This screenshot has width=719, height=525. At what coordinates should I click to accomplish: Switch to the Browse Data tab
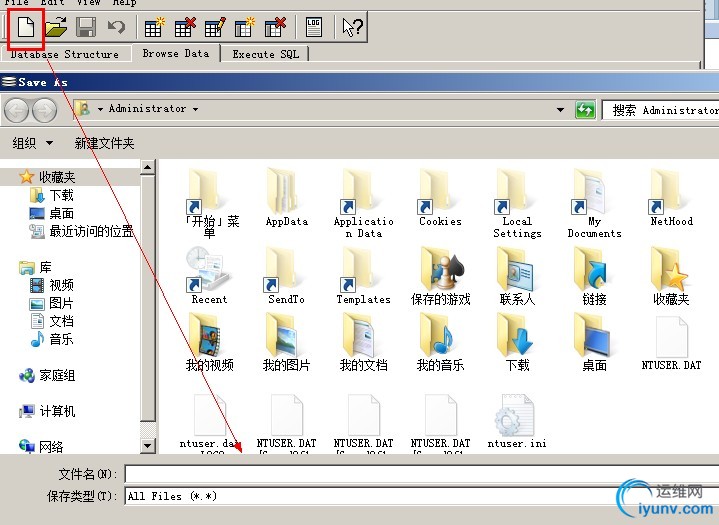[x=176, y=53]
